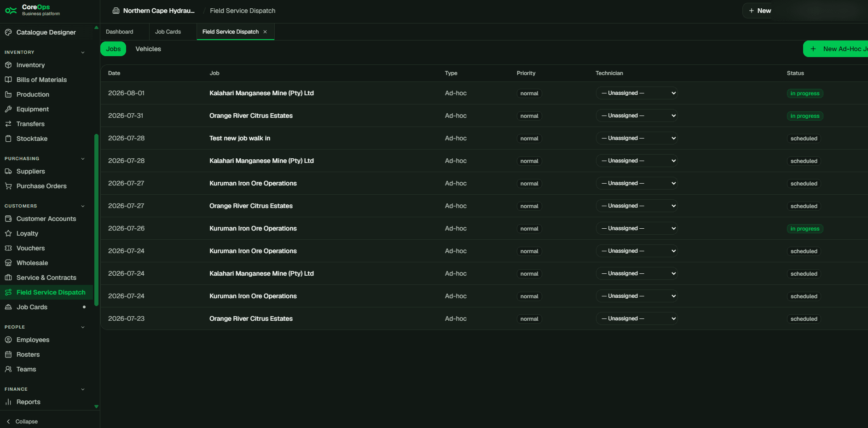Collapse the People sidebar section

click(x=83, y=327)
